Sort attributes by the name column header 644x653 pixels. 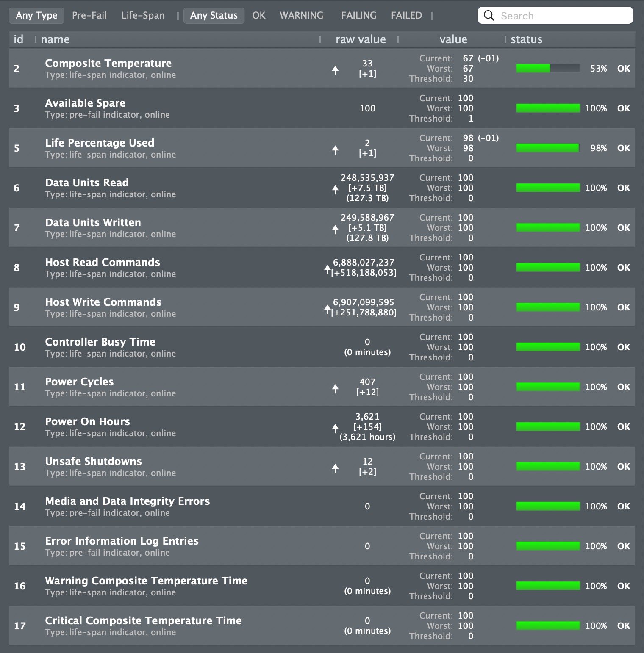55,39
